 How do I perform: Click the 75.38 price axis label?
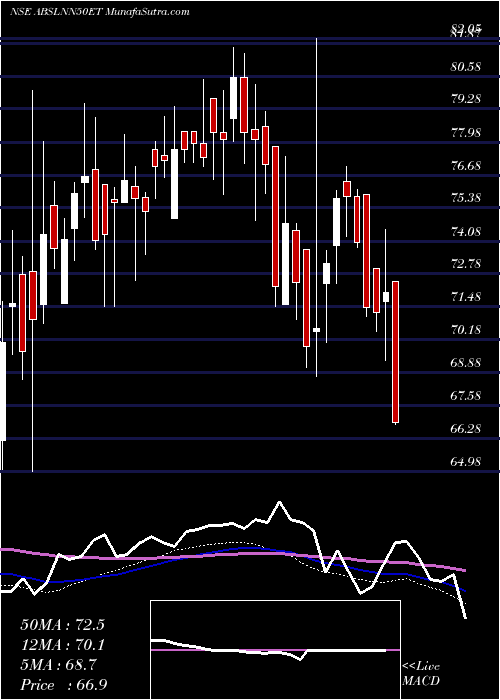tap(467, 198)
